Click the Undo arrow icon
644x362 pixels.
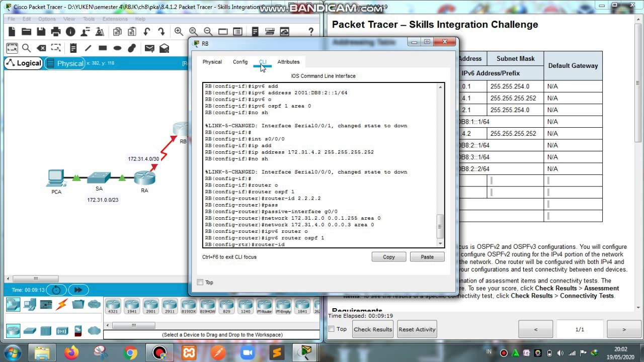[x=146, y=32]
